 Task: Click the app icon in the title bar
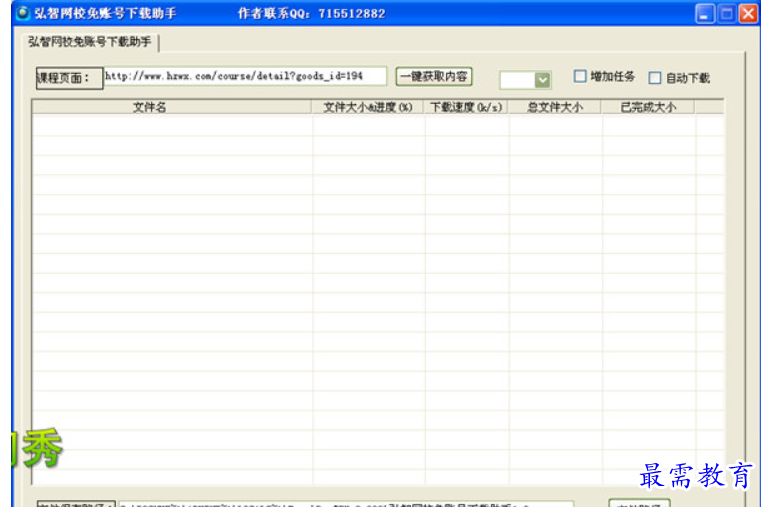(x=22, y=13)
